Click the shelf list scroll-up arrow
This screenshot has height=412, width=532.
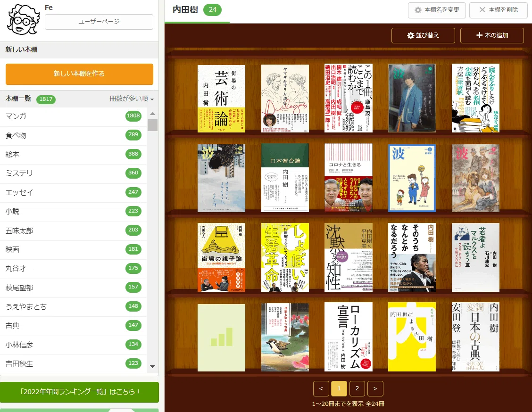[x=152, y=114]
